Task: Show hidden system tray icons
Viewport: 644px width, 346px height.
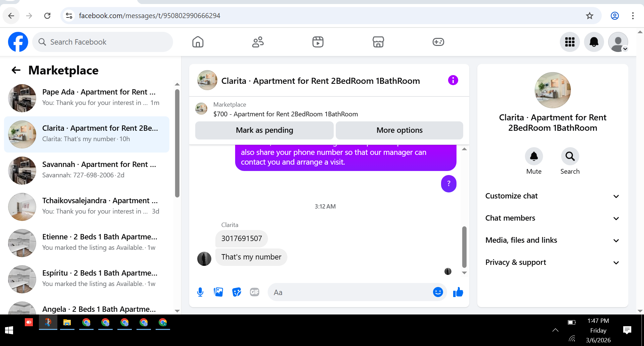Action: coord(555,330)
